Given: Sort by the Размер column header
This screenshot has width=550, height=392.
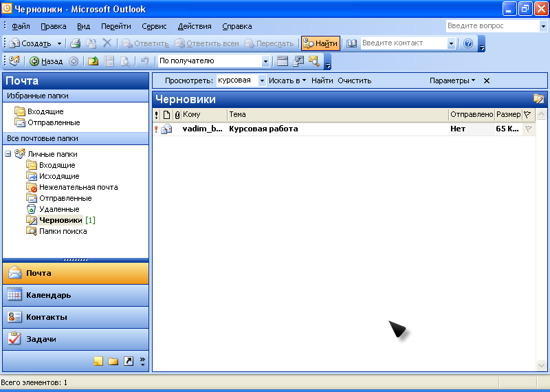Looking at the screenshot, I should 508,114.
